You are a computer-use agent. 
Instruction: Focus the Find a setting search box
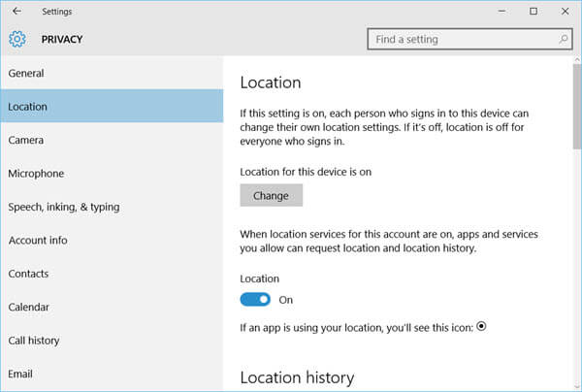469,39
